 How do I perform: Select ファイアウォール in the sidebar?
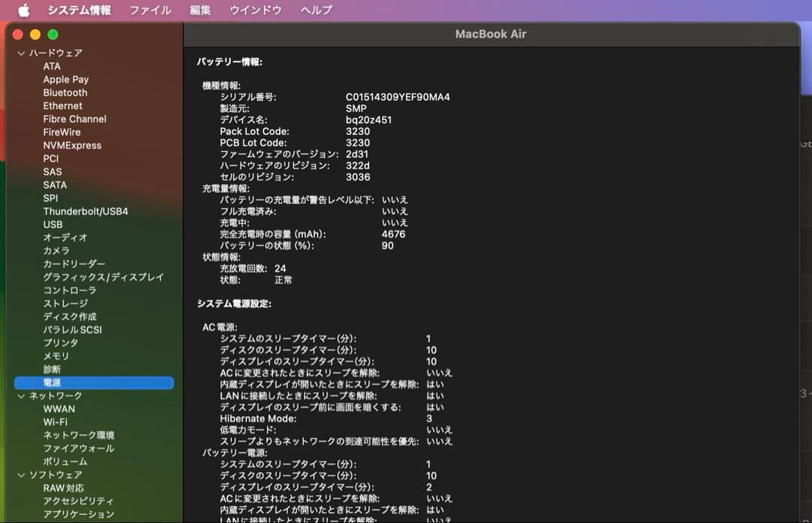click(x=78, y=449)
